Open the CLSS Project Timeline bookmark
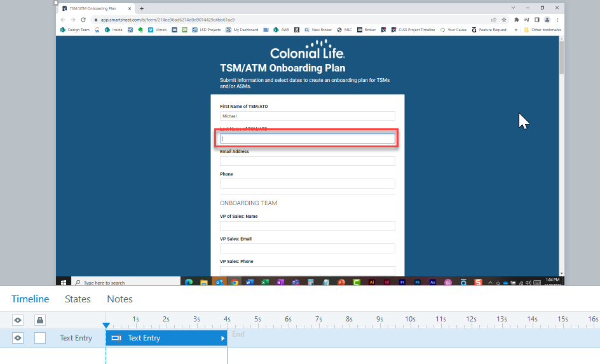The height and width of the screenshot is (364, 600). click(x=413, y=30)
